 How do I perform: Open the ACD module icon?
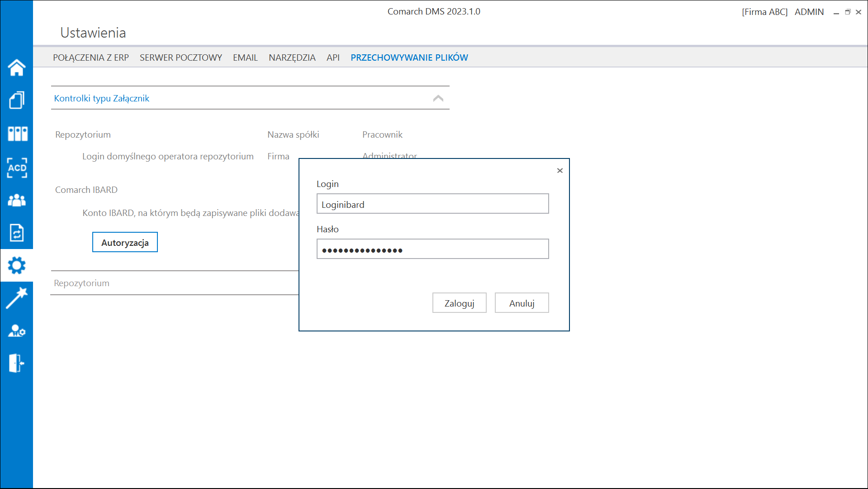point(17,168)
